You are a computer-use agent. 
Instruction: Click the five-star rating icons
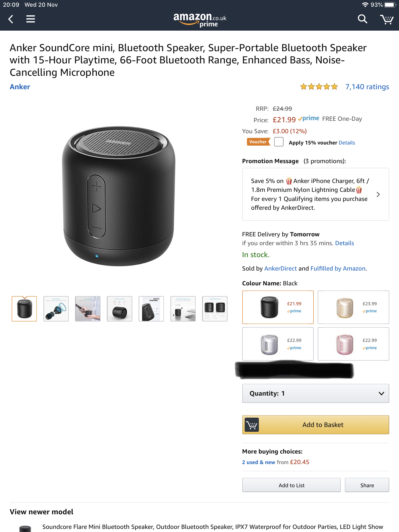319,87
